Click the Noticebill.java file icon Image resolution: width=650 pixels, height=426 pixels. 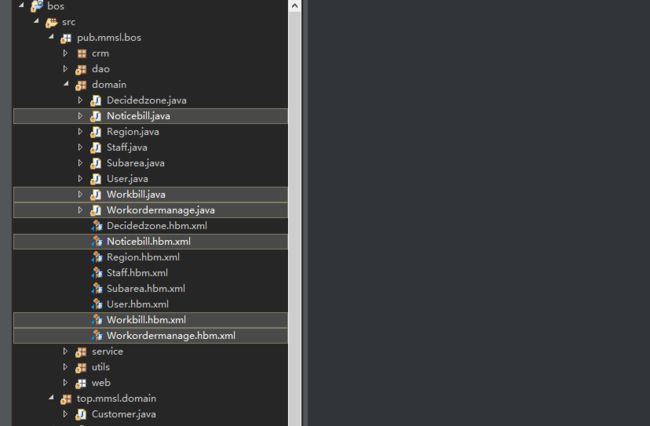[x=96, y=116]
